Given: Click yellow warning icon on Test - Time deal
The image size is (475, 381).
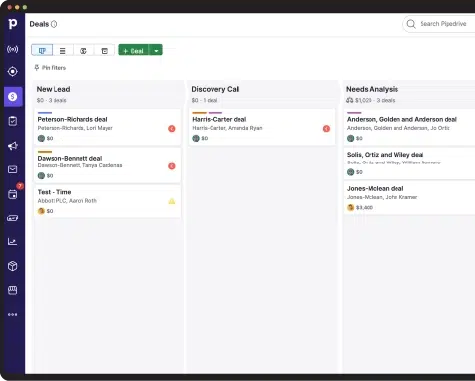Looking at the screenshot, I should [x=172, y=201].
